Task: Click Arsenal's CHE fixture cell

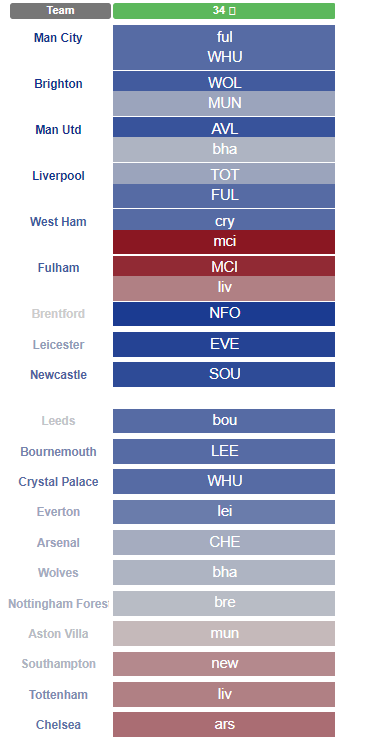Action: tap(224, 542)
